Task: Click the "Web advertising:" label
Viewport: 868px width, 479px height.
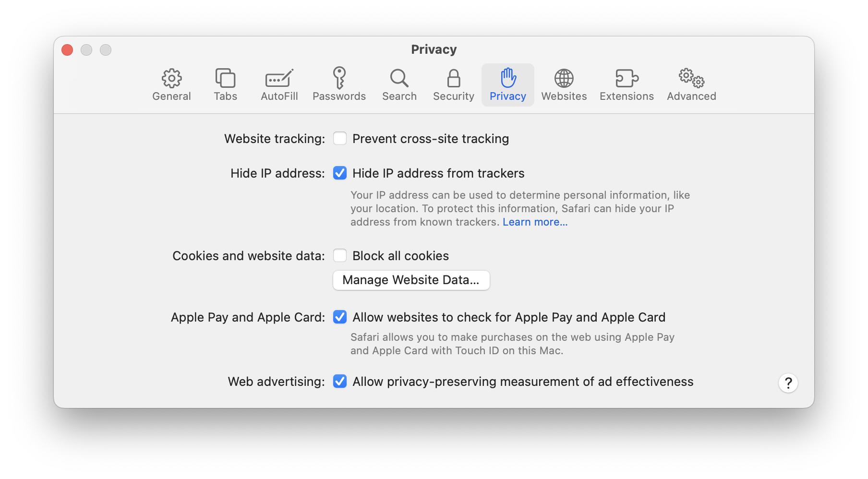Action: [x=276, y=382]
